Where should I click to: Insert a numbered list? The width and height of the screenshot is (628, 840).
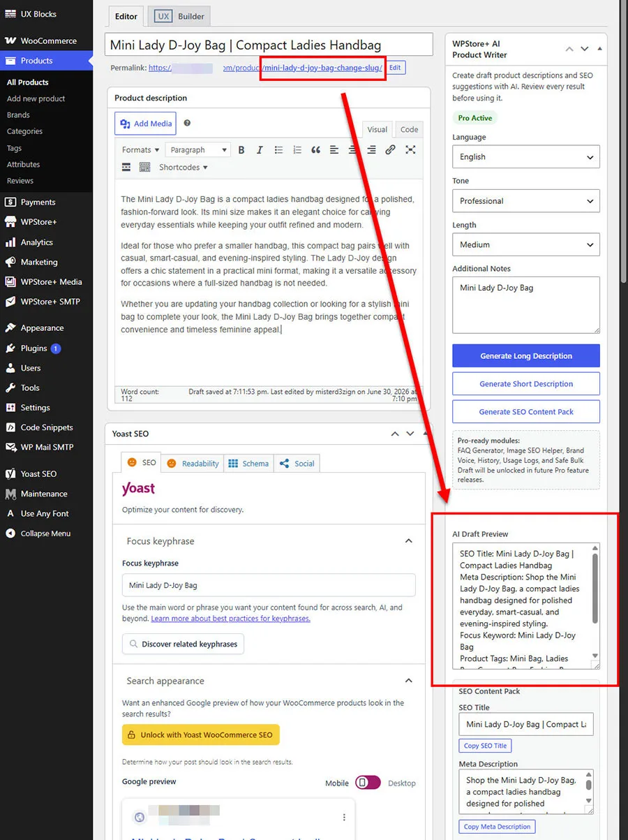297,149
